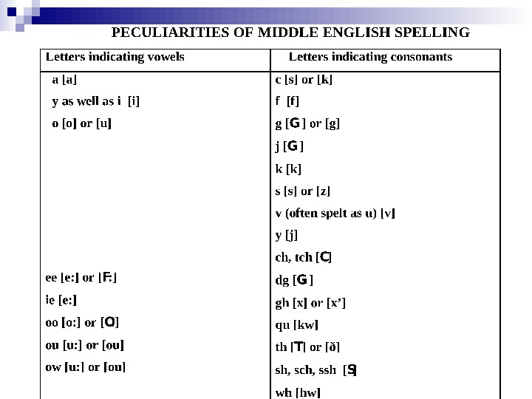The width and height of the screenshot is (532, 399).
Task: Select the "o [o] or [u]" entry
Action: (x=81, y=123)
